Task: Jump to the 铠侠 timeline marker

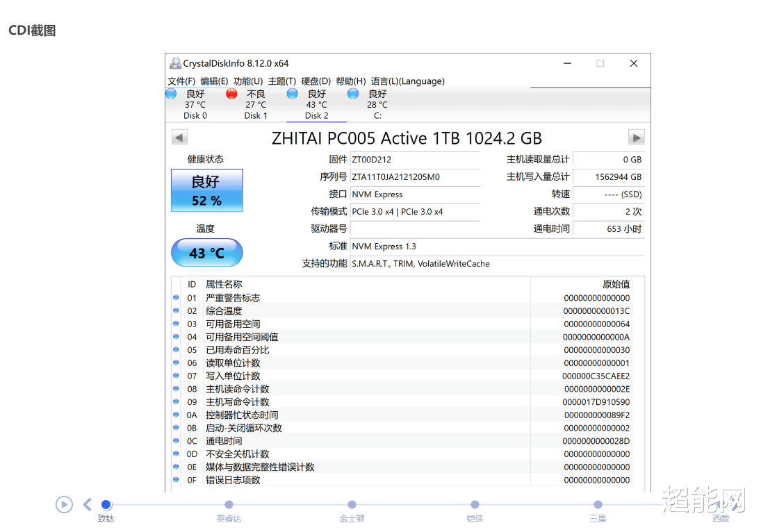Action: click(475, 505)
